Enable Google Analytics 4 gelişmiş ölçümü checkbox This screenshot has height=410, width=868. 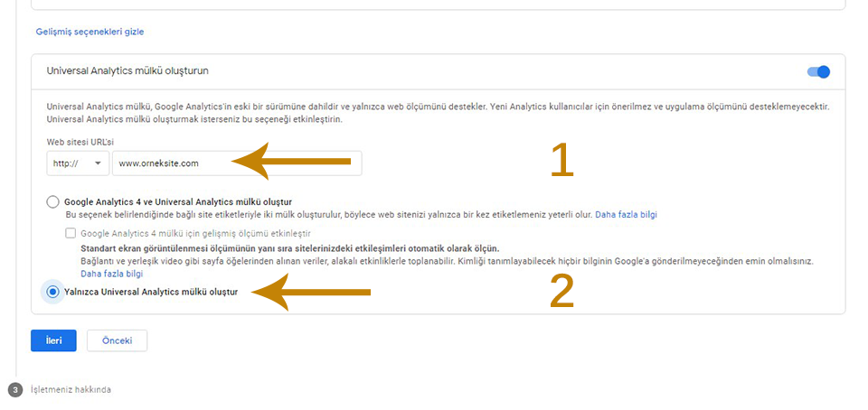click(x=71, y=233)
